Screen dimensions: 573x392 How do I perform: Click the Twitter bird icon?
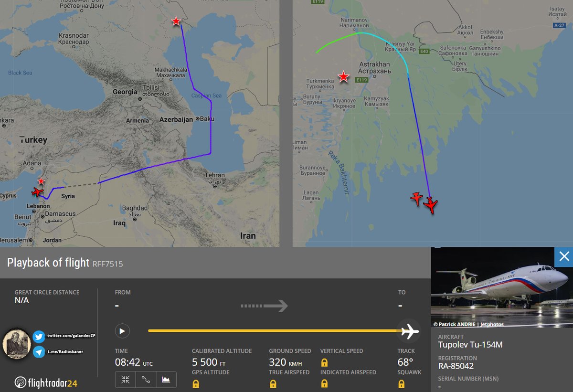coord(39,337)
